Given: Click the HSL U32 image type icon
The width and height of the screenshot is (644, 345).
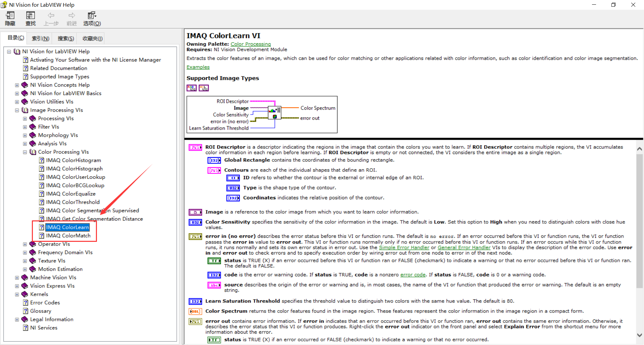Looking at the screenshot, I should tap(204, 88).
